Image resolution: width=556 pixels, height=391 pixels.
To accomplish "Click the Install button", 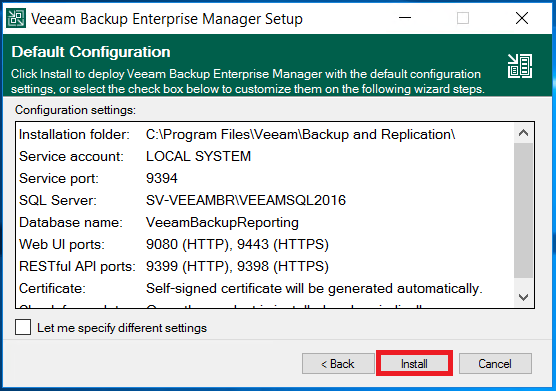I will point(414,363).
